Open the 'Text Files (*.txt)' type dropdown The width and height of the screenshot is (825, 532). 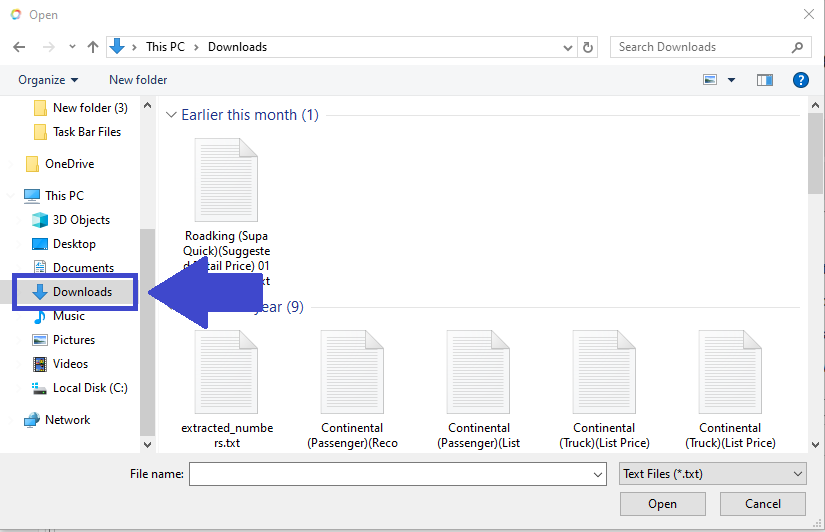tap(713, 474)
